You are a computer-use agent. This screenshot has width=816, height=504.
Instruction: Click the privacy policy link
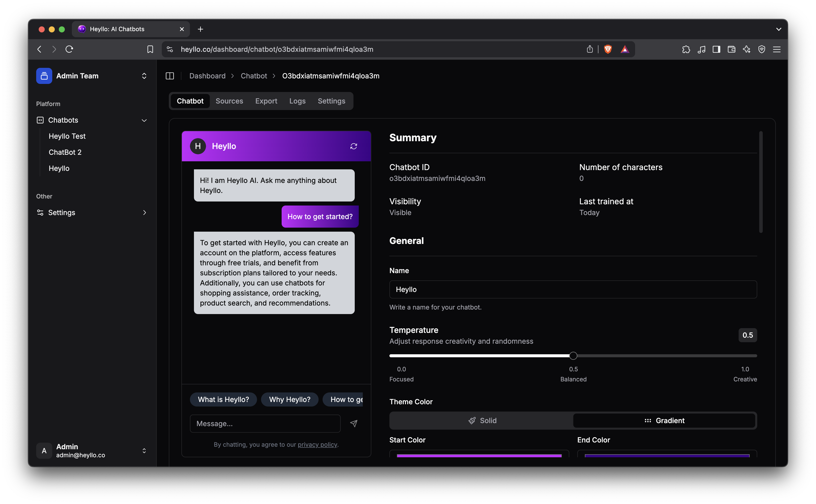pyautogui.click(x=317, y=445)
